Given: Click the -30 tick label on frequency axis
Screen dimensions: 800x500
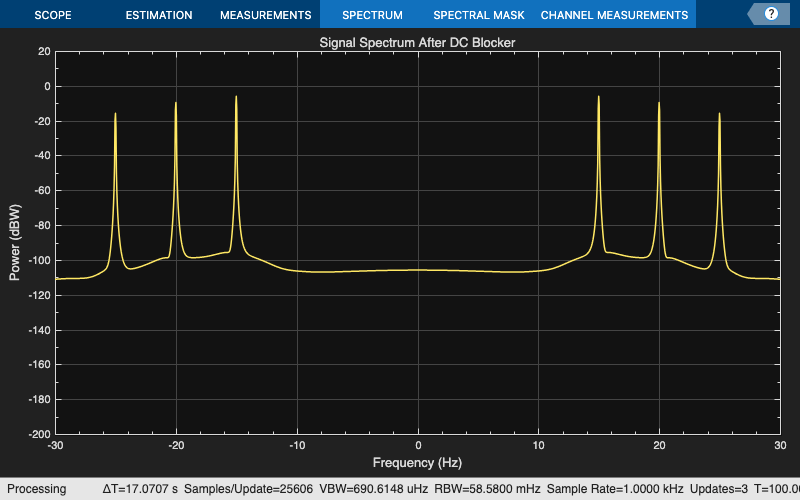Looking at the screenshot, I should [x=56, y=445].
